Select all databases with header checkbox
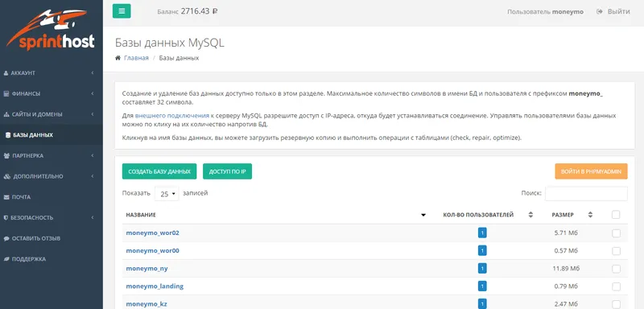Image resolution: width=644 pixels, height=309 pixels. [616, 215]
